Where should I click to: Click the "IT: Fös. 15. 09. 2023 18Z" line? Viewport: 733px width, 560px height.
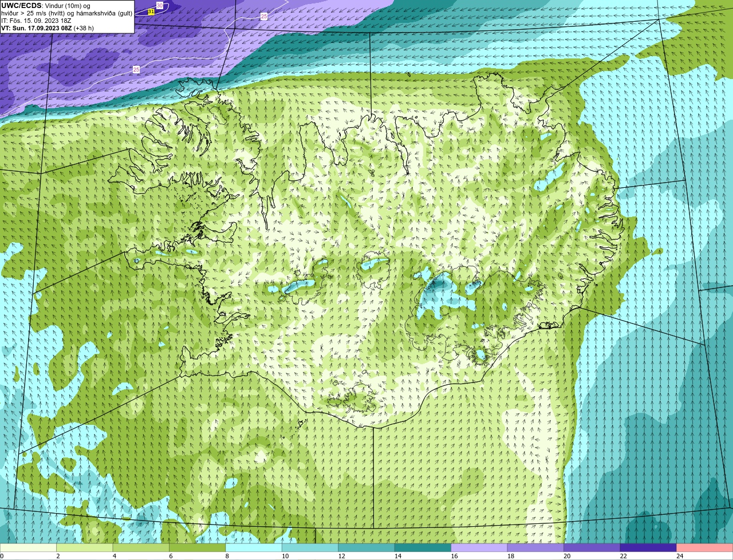[x=36, y=21]
